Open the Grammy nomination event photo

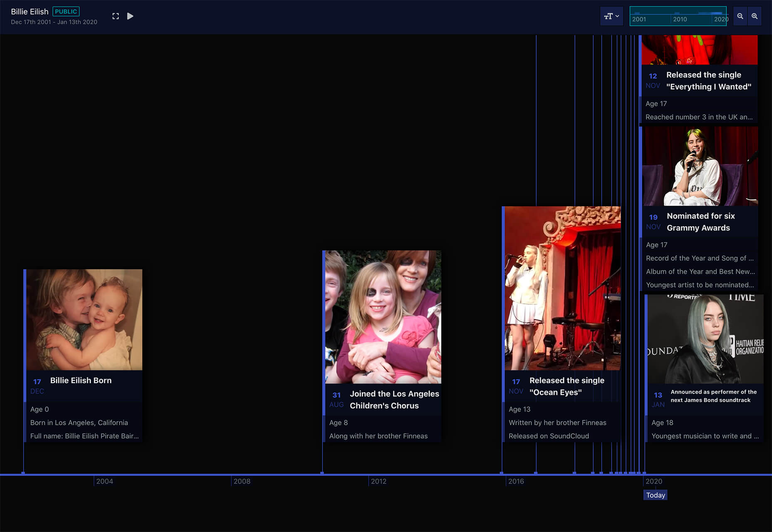tap(700, 166)
